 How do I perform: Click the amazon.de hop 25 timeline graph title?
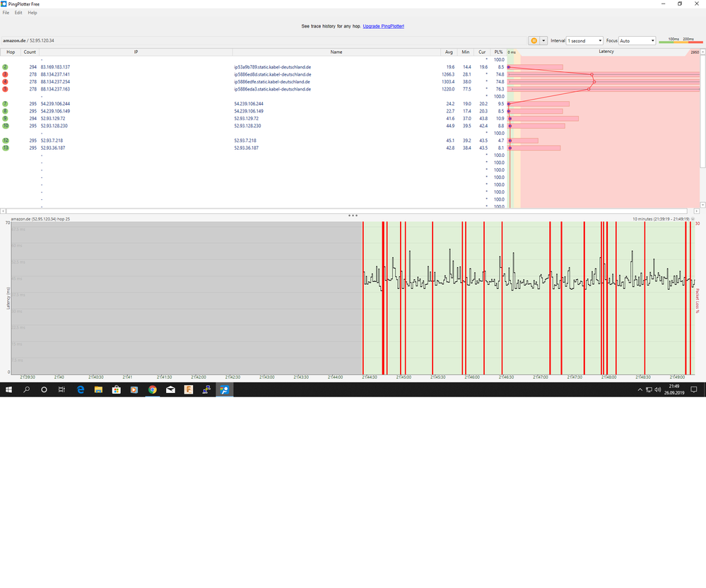point(40,219)
